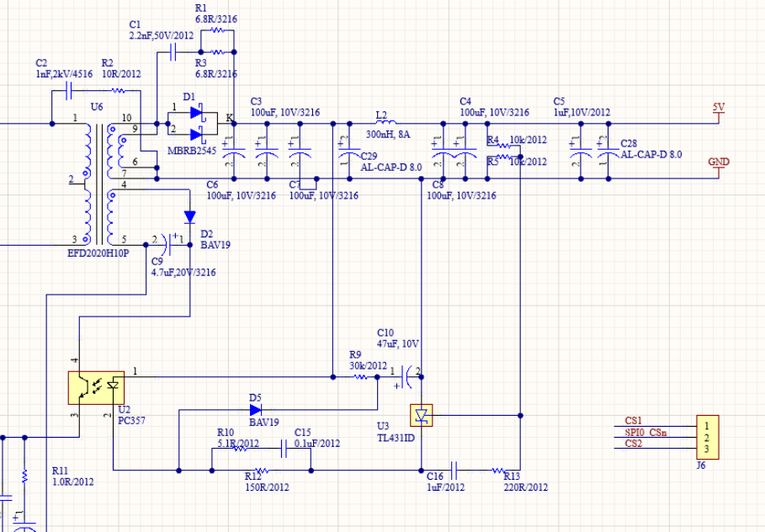Click the C1 capacitor symbol

[173, 52]
